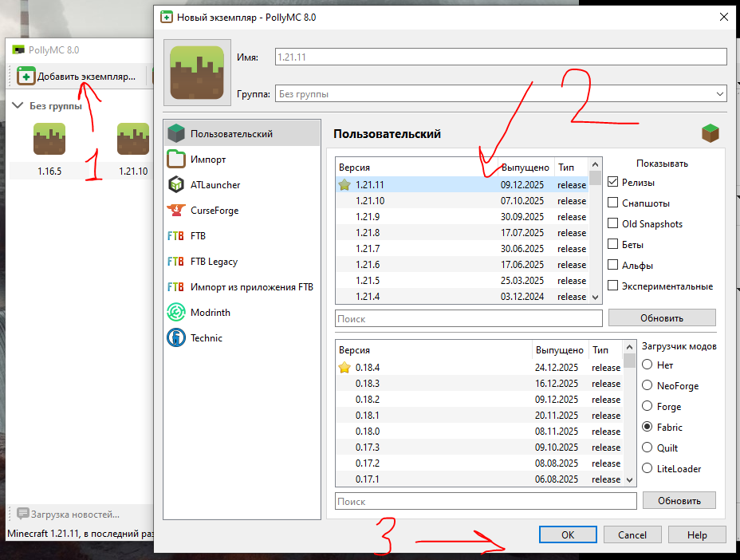This screenshot has width=740, height=560.
Task: Select the Пользовательский cube icon in sidebar
Action: coord(176,134)
